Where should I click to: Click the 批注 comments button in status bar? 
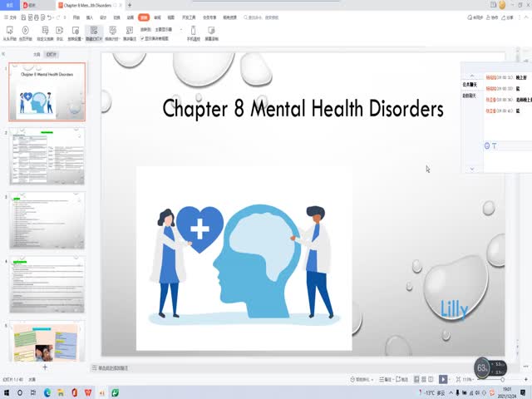tap(401, 379)
